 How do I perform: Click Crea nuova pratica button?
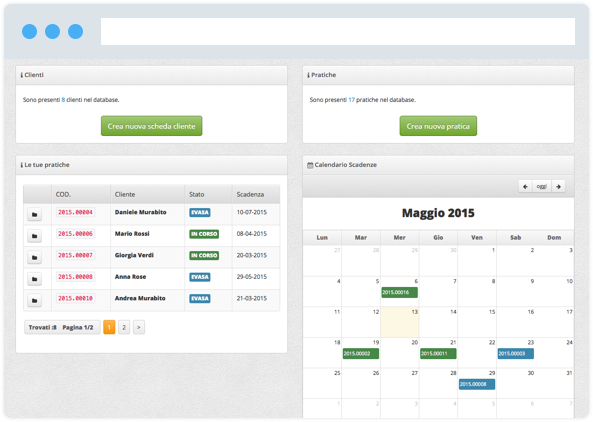[438, 126]
